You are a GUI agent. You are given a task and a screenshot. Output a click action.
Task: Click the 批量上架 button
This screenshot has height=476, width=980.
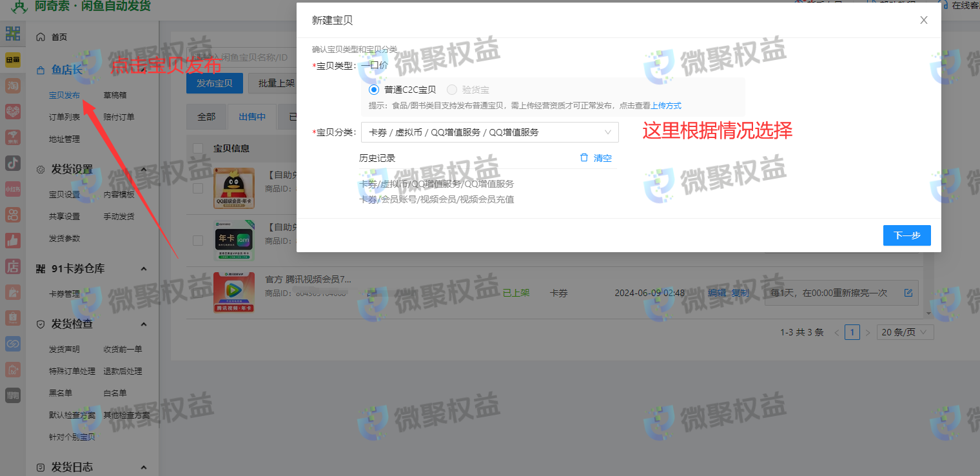coord(275,83)
